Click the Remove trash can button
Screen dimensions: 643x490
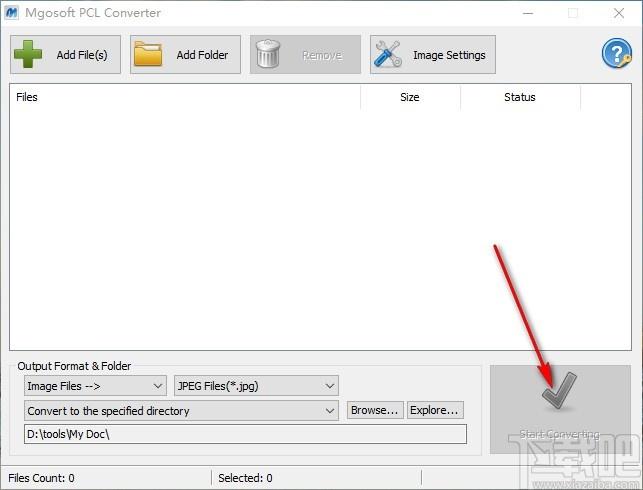(306, 55)
